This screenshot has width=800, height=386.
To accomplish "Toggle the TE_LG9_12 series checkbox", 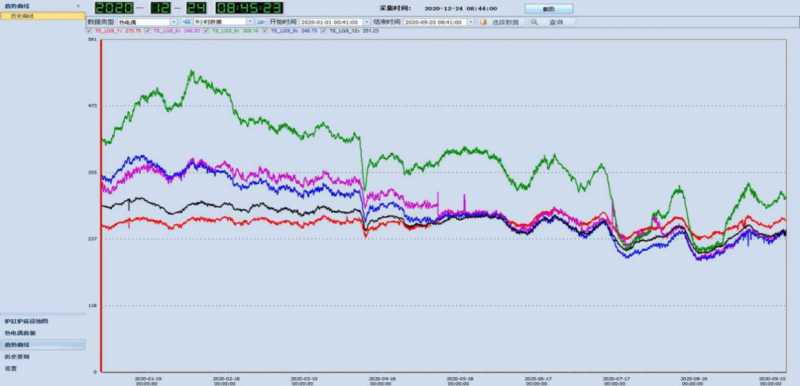I will click(x=324, y=31).
